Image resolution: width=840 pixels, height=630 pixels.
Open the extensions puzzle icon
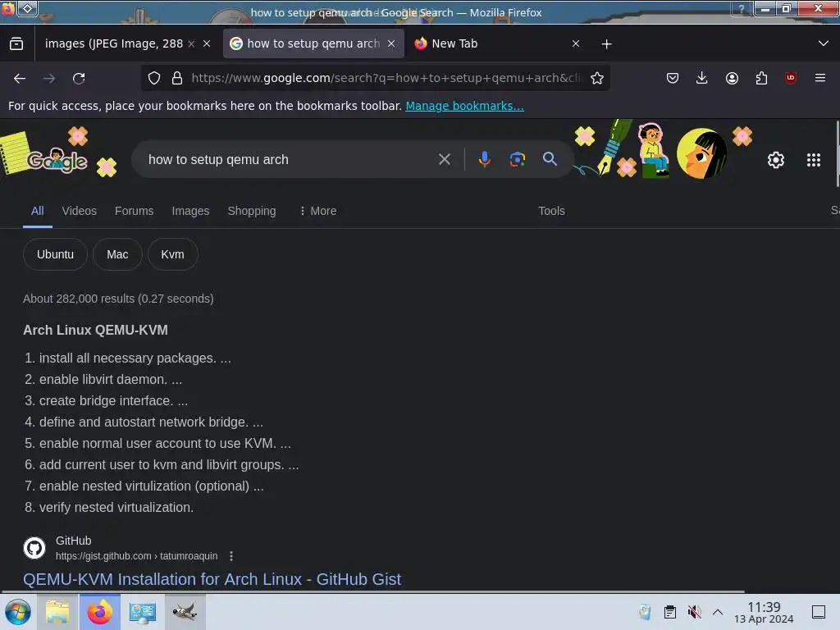761,78
